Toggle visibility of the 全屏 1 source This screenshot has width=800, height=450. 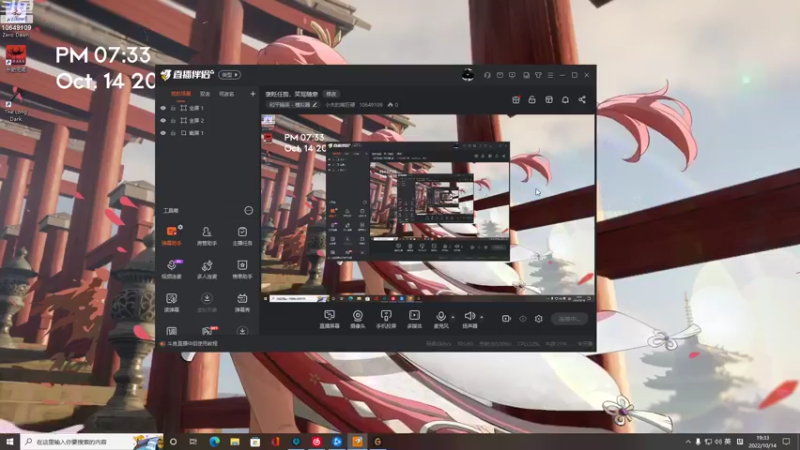click(163, 108)
